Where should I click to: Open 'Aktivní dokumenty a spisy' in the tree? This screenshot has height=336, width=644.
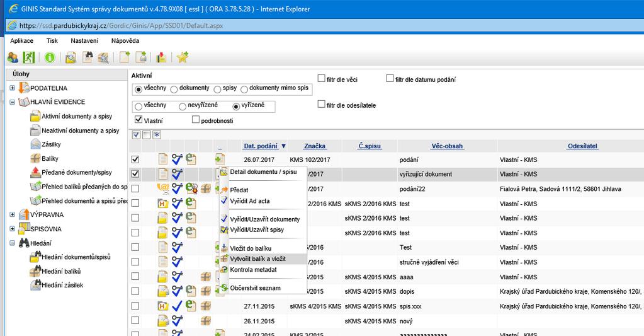click(77, 117)
